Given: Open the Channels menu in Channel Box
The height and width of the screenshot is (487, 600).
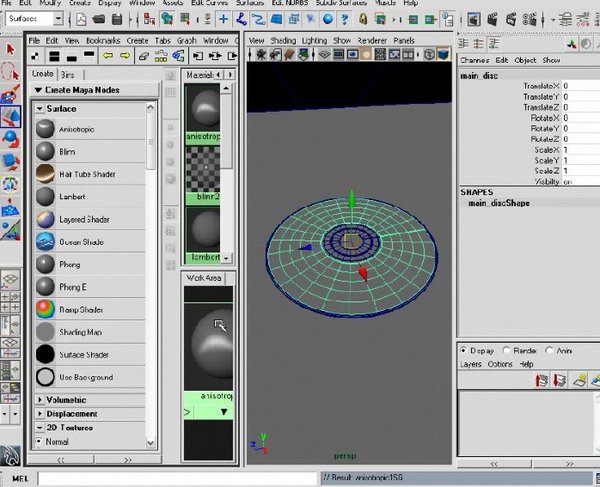Looking at the screenshot, I should (476, 60).
